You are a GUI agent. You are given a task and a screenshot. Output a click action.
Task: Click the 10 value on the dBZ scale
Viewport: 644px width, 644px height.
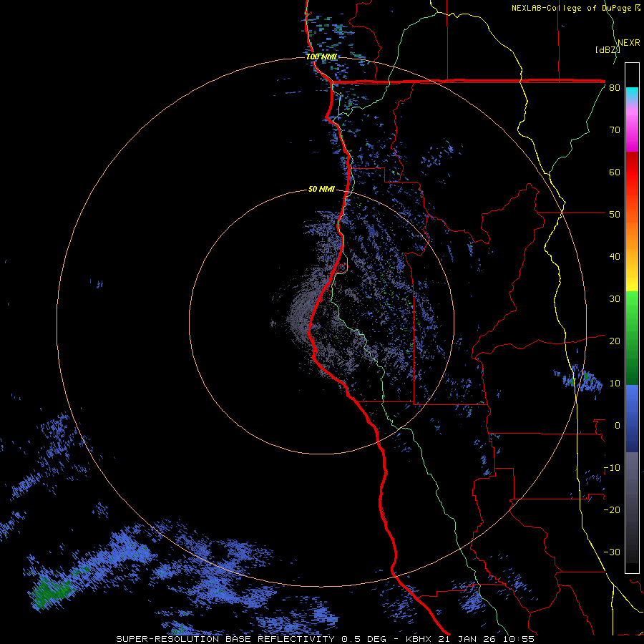coord(615,384)
